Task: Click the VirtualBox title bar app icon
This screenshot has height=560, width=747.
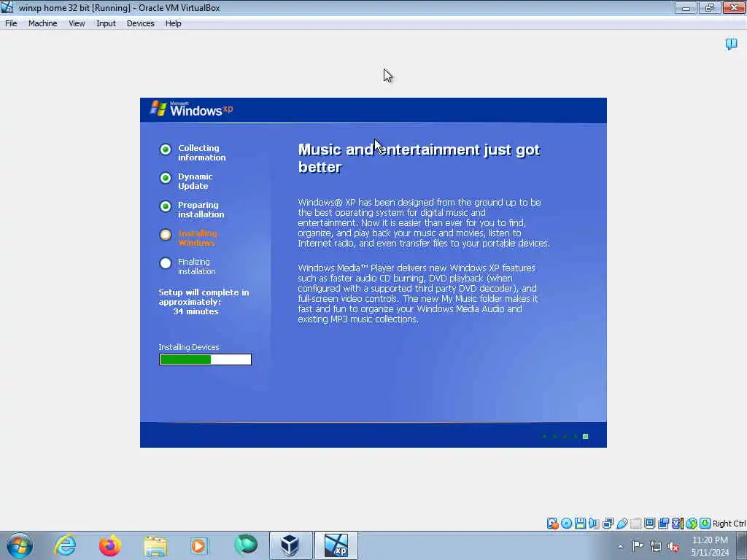Action: click(7, 7)
